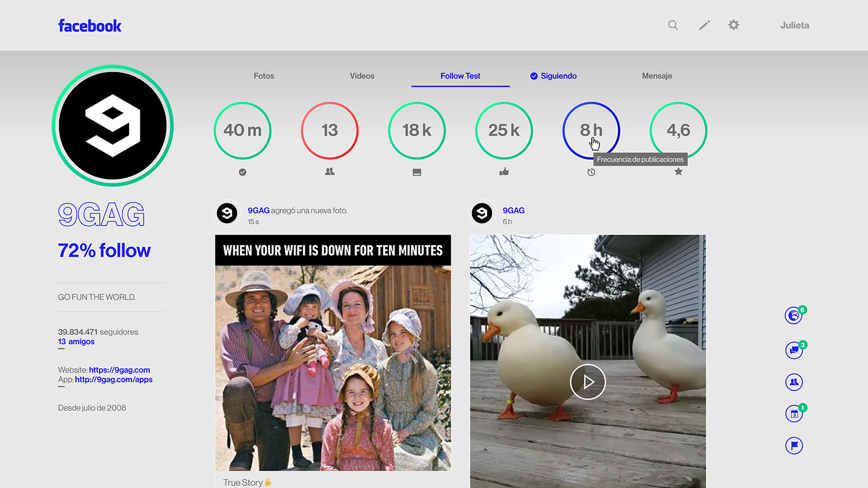This screenshot has height=488, width=868.
Task: Click the pencil edit icon
Action: pos(704,25)
